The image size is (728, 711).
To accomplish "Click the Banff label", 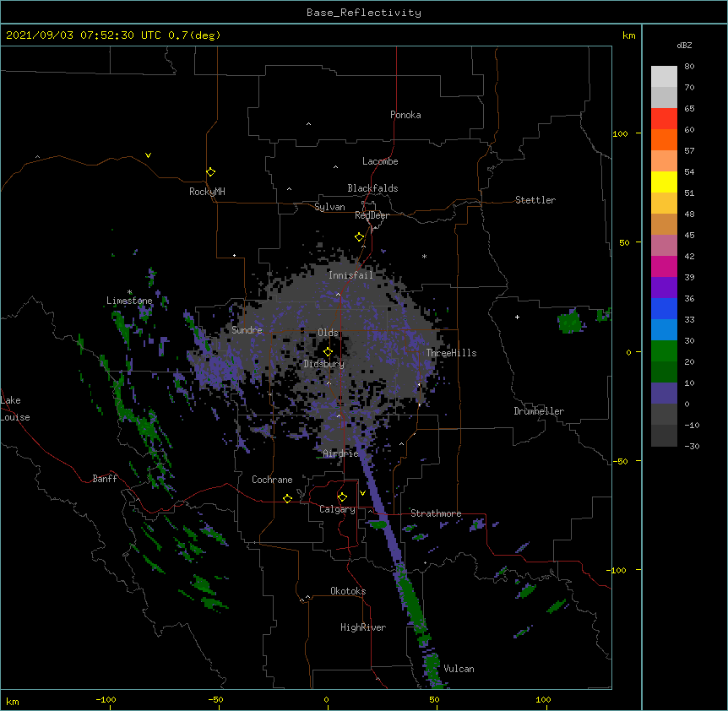I will click(105, 479).
